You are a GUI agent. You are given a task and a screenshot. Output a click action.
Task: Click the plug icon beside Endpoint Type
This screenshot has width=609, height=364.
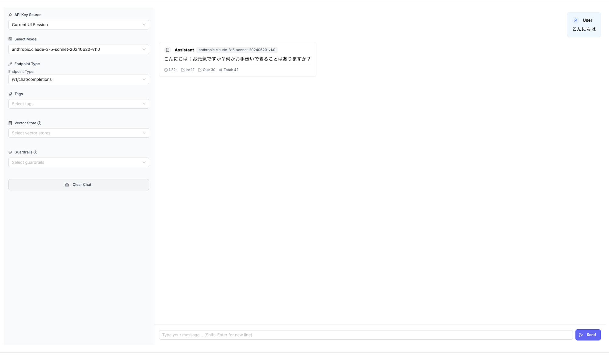10,64
